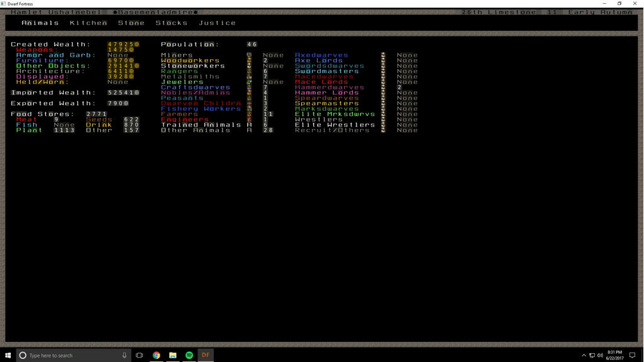This screenshot has height=362, width=644.
Task: Click the Trained Animals 'A' symbol
Action: click(250, 125)
